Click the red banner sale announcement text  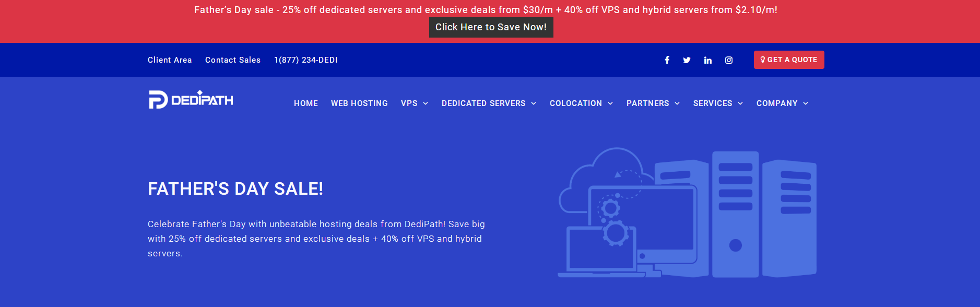(486, 10)
